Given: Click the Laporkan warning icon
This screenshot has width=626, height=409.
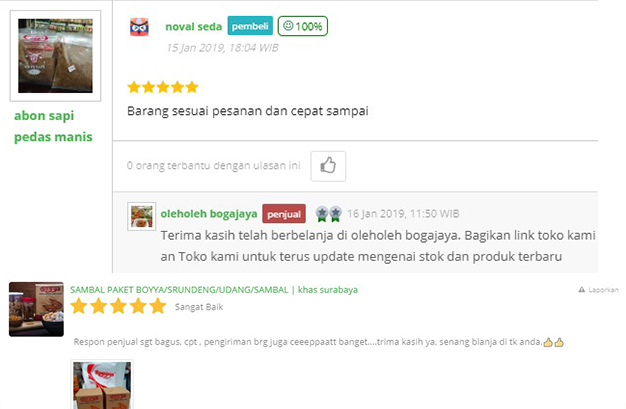Looking at the screenshot, I should [x=582, y=290].
